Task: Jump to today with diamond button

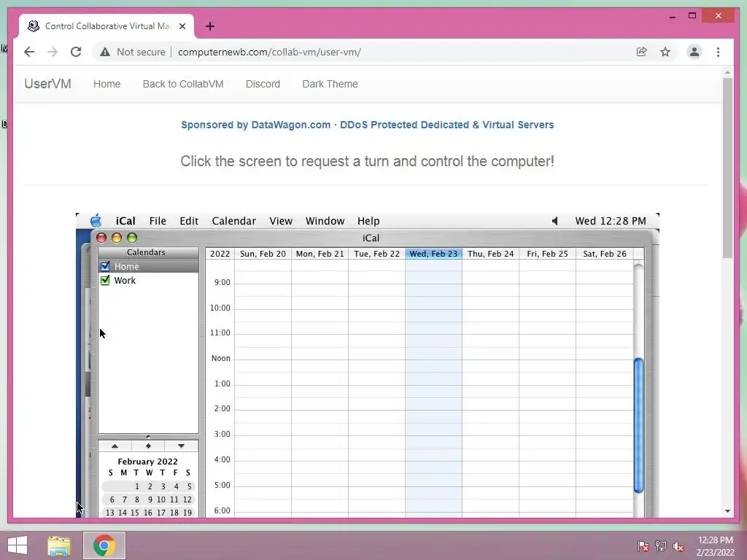Action: point(148,446)
